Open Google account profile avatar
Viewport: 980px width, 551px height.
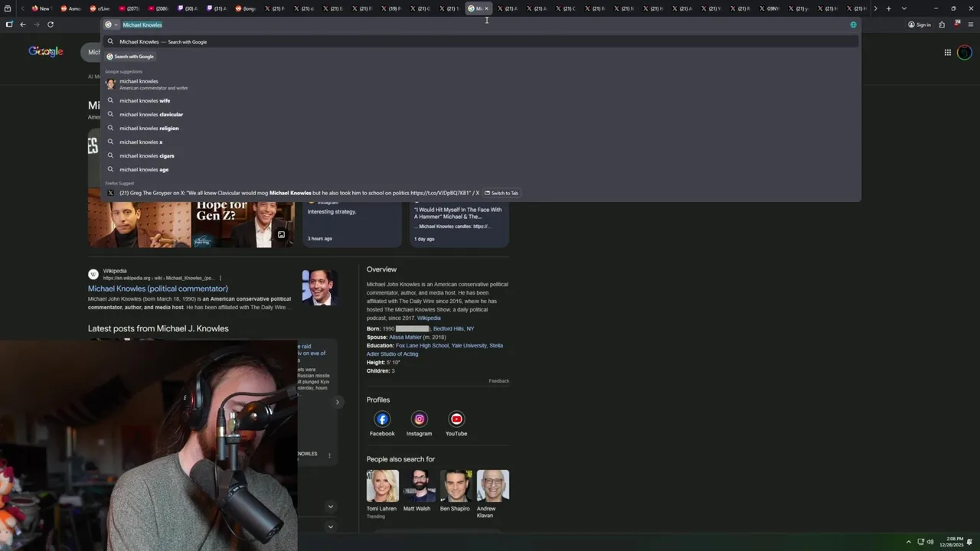coord(965,52)
